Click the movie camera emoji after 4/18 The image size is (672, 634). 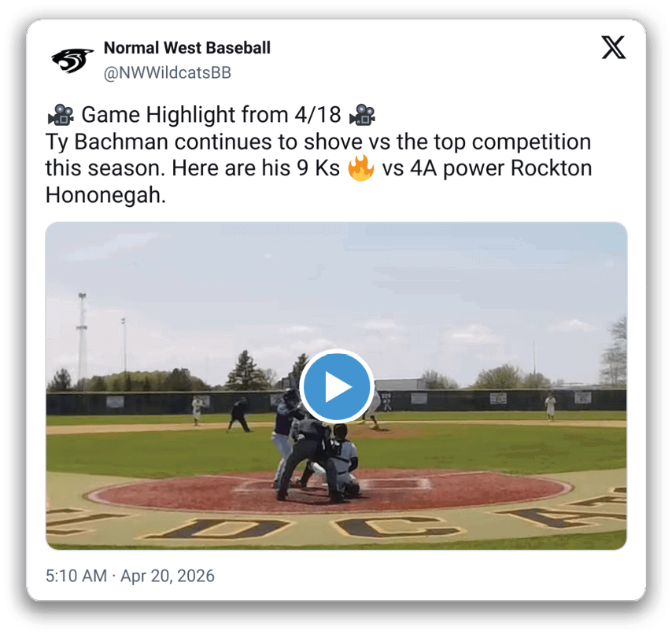(362, 115)
